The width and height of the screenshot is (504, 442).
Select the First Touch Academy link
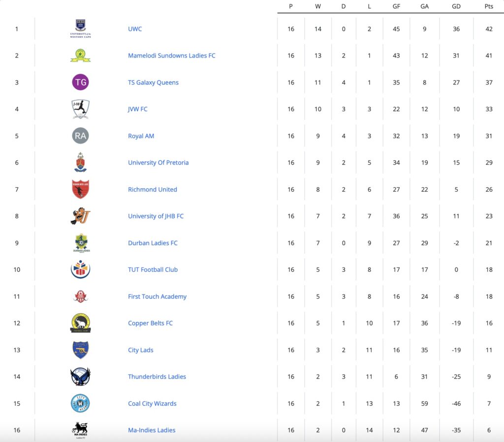tap(157, 296)
